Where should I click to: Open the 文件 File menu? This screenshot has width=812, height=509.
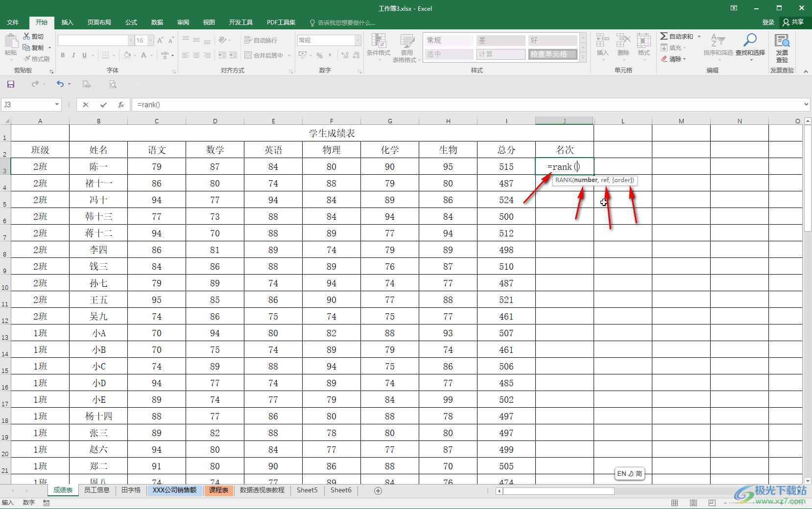[13, 22]
